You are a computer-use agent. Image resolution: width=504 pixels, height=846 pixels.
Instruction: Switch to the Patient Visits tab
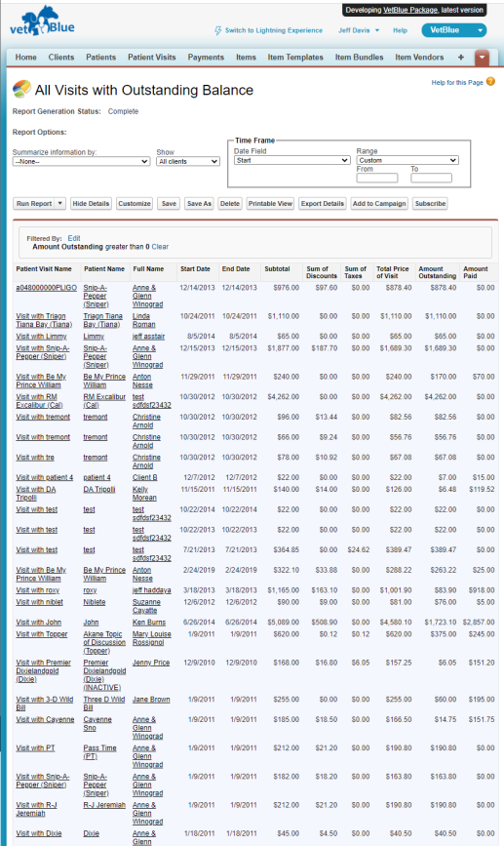tap(151, 58)
